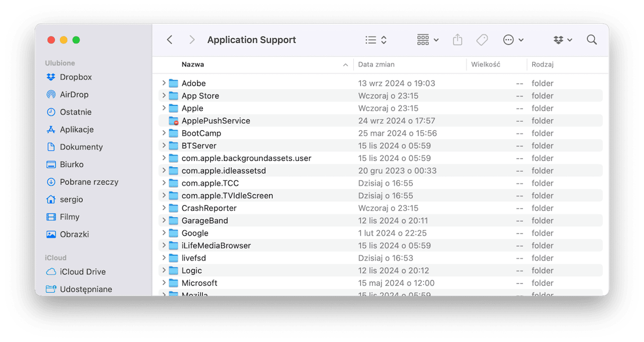Screen dimensions: 644x342
Task: Show Ostatnie recent files
Action: 69,112
